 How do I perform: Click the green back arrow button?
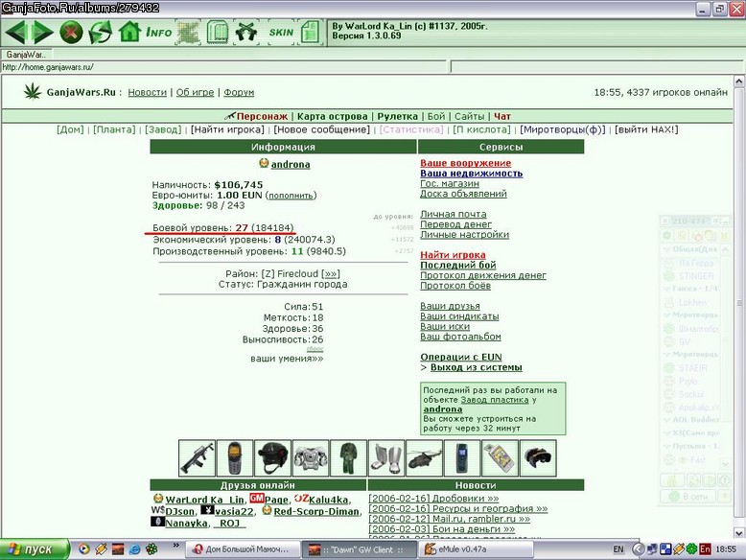tap(15, 33)
